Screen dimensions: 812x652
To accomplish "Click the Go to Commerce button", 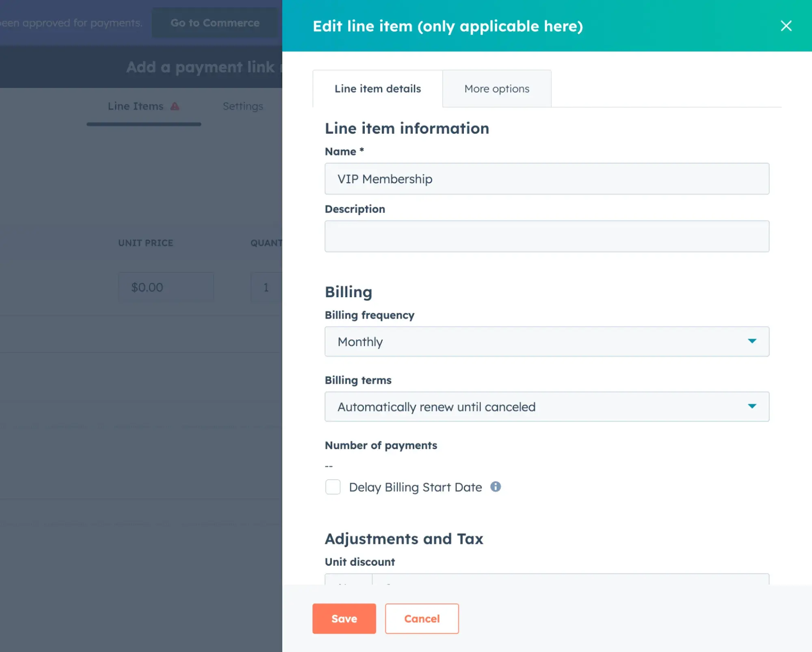I will pyautogui.click(x=215, y=23).
